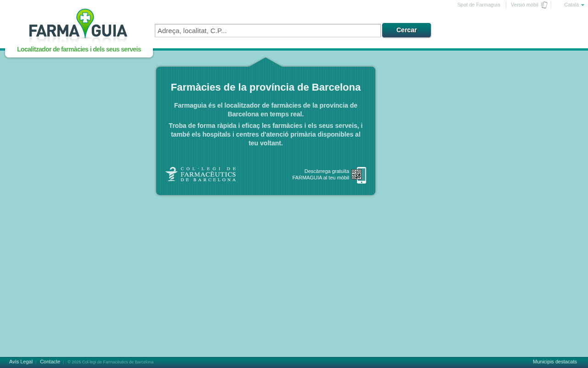Screen dimensions: 588x368
Task: Expand the language dropdown arrow
Action: pos(582,5)
